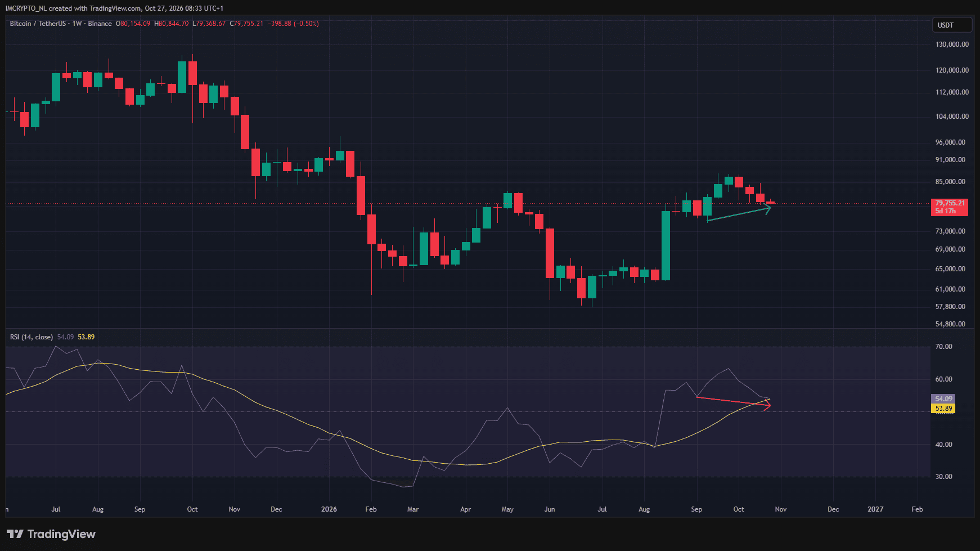
Task: Click the 57,800.00 price axis label
Action: [x=950, y=307]
